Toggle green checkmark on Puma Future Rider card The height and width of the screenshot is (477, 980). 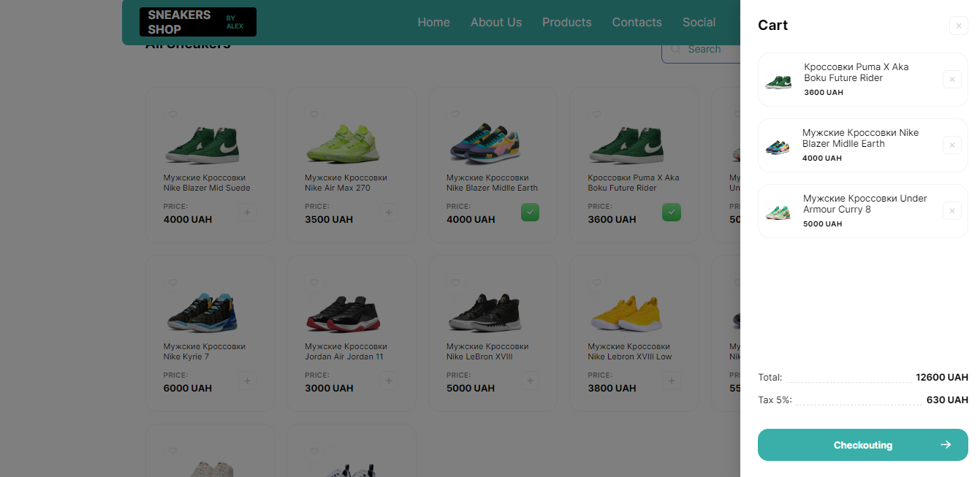click(x=672, y=213)
